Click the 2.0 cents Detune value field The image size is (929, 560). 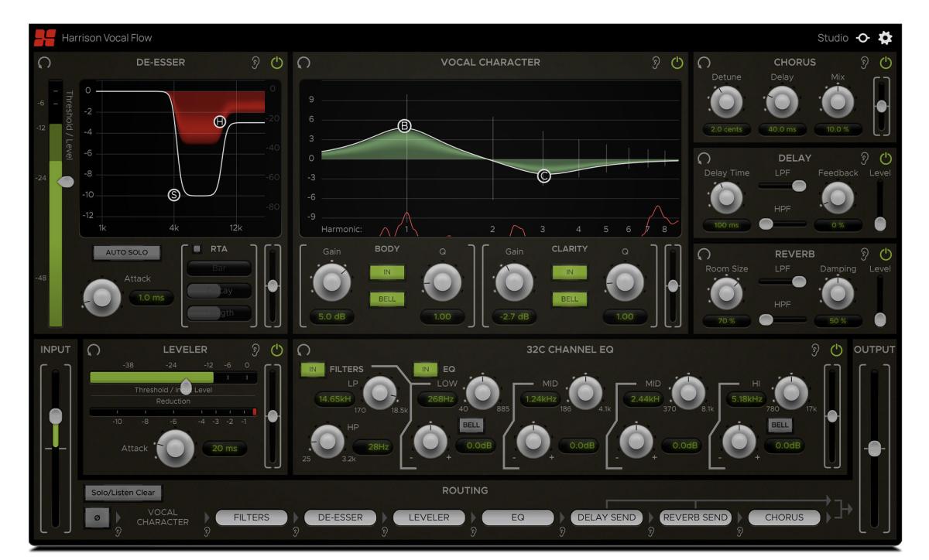point(726,129)
